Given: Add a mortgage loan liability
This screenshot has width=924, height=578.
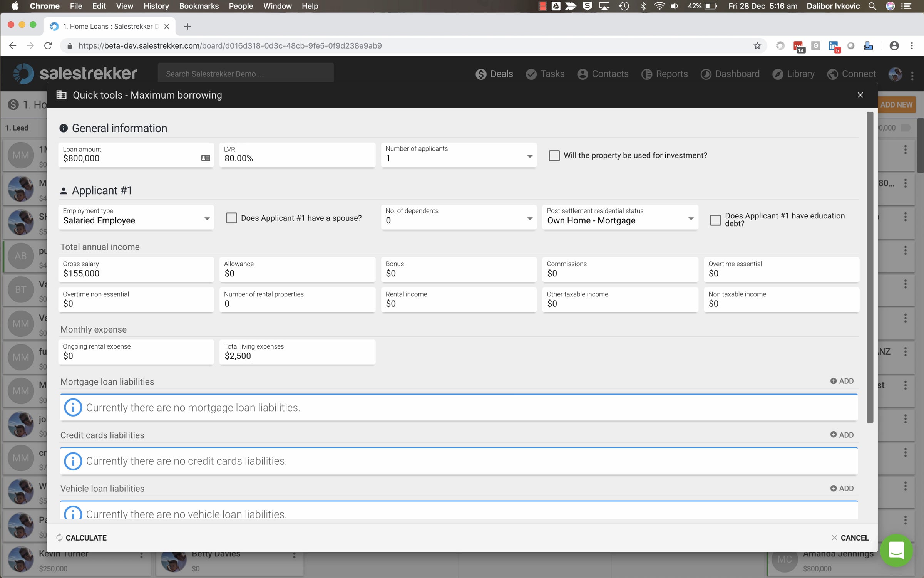Looking at the screenshot, I should (842, 381).
